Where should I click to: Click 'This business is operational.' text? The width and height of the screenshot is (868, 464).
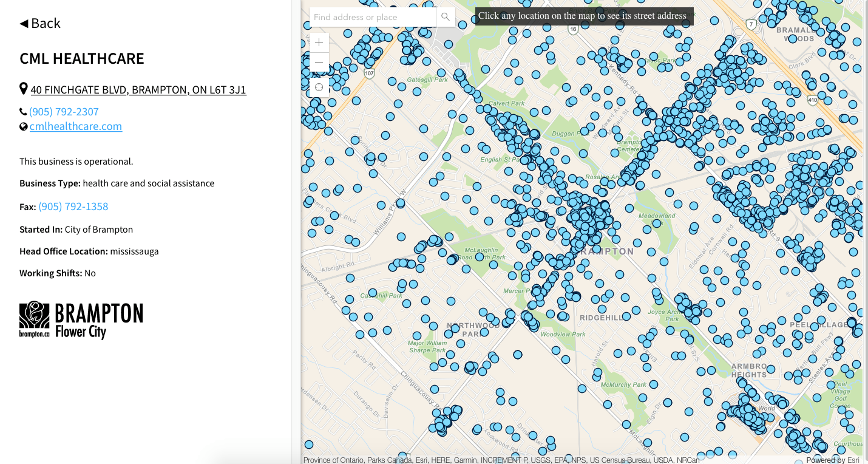(x=76, y=162)
